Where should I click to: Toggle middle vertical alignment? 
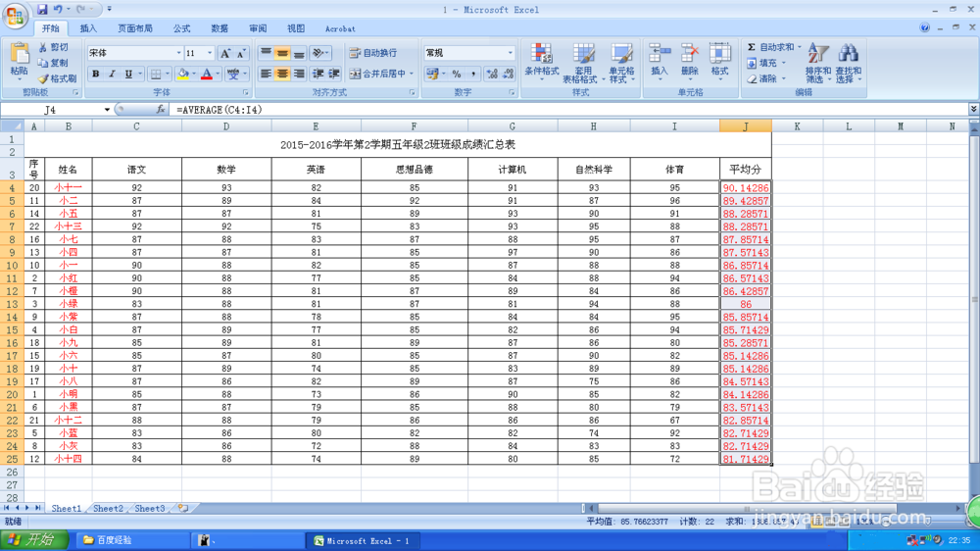pyautogui.click(x=282, y=53)
